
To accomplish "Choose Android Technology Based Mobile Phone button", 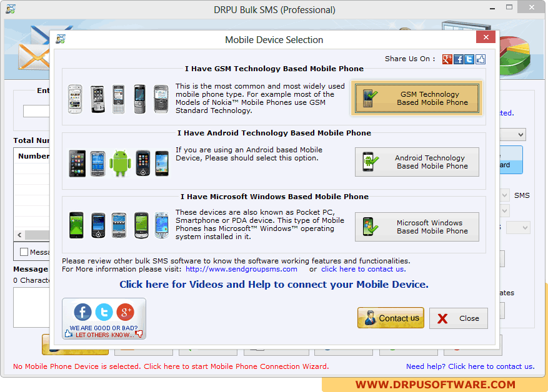I will (417, 162).
